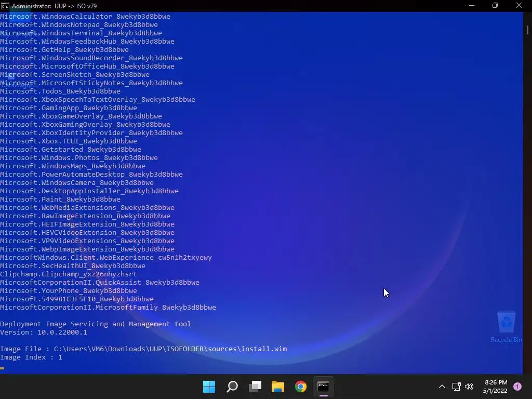This screenshot has width=532, height=399.
Task: Launch Google Chrome from taskbar
Action: tap(301, 387)
